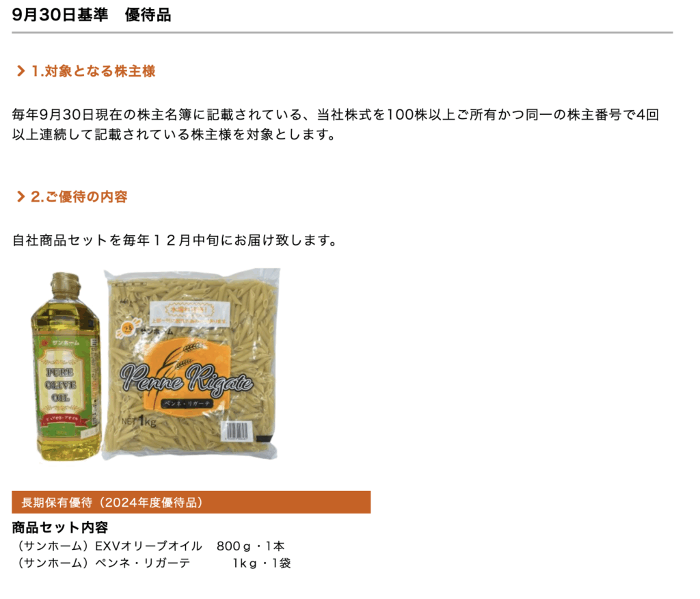Click the olive oil bottle image
Image resolution: width=700 pixels, height=599 pixels.
point(66,367)
